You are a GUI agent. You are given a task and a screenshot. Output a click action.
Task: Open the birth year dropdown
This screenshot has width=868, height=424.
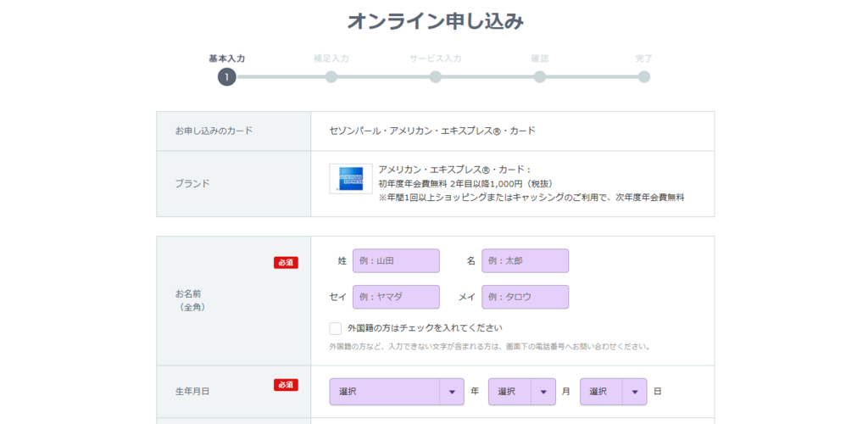click(x=397, y=391)
